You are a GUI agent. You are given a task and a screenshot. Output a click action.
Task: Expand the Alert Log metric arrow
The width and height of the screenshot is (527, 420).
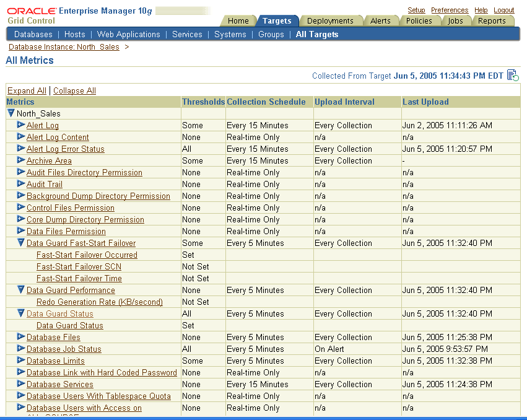tap(21, 125)
